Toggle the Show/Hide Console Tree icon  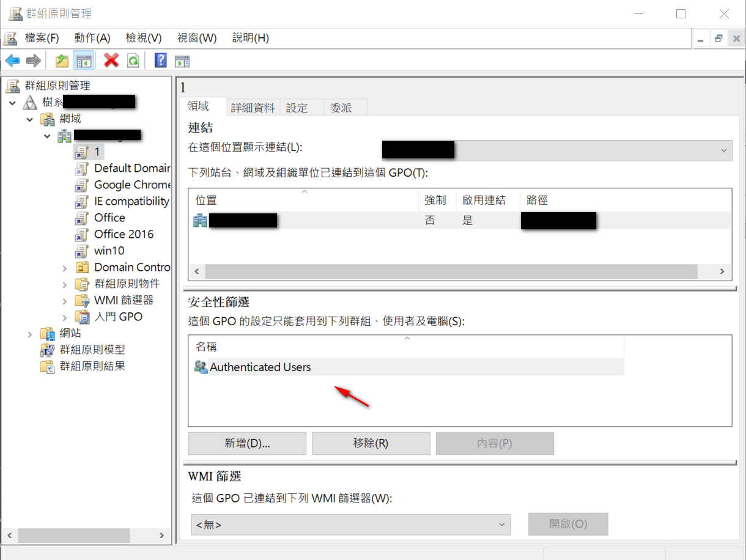pos(84,61)
